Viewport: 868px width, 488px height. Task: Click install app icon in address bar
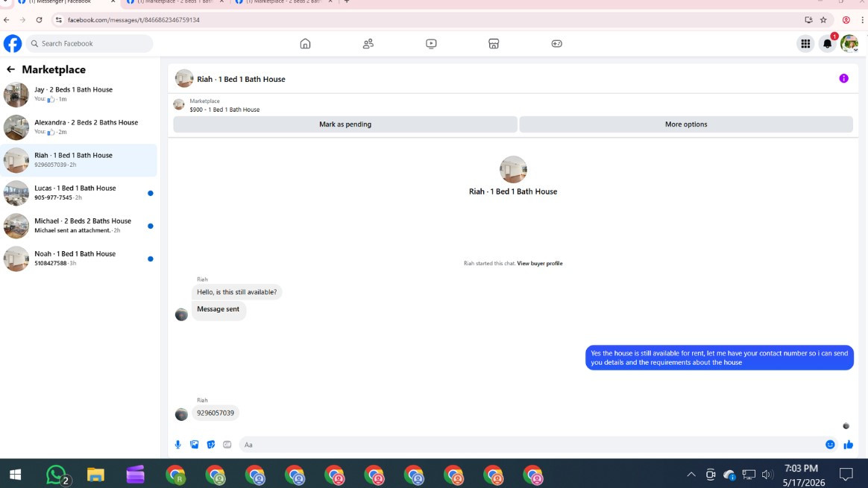tap(809, 20)
